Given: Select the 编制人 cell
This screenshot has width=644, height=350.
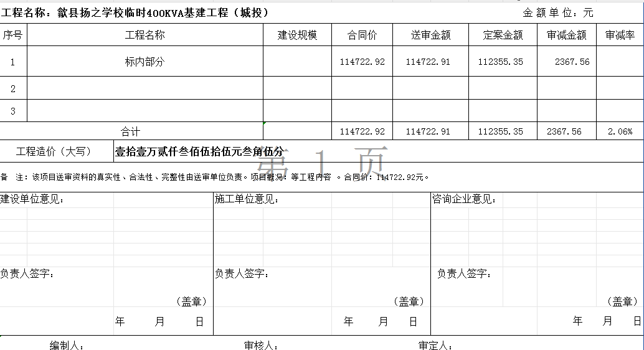Looking at the screenshot, I should 67,346.
